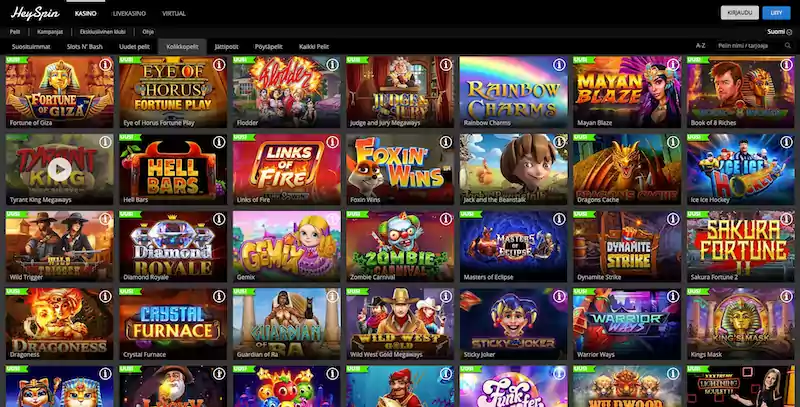Switch to the Jättipotit tab

(227, 46)
